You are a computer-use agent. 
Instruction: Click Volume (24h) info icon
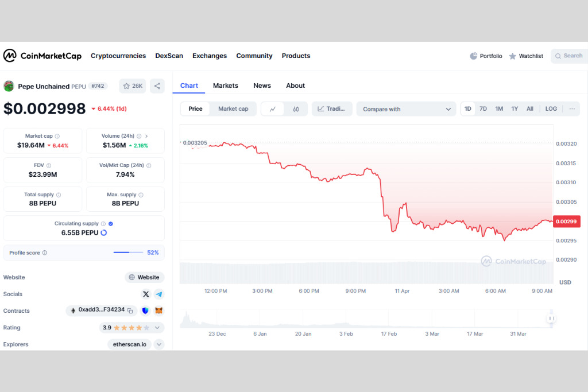pos(139,136)
